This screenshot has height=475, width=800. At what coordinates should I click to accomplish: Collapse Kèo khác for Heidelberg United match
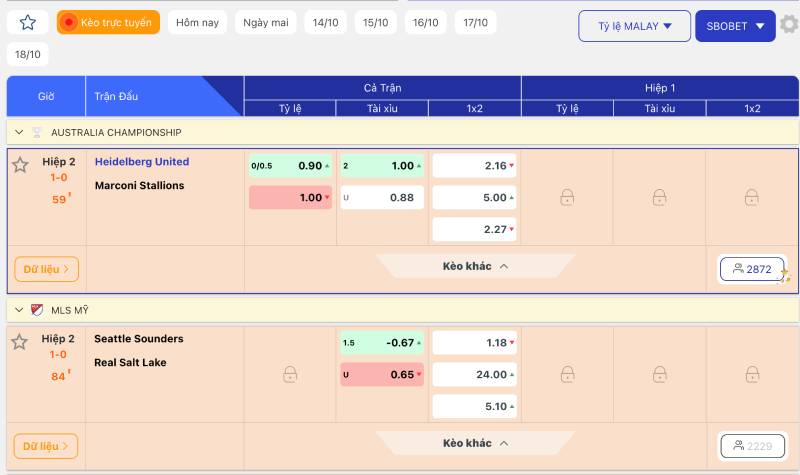(476, 267)
